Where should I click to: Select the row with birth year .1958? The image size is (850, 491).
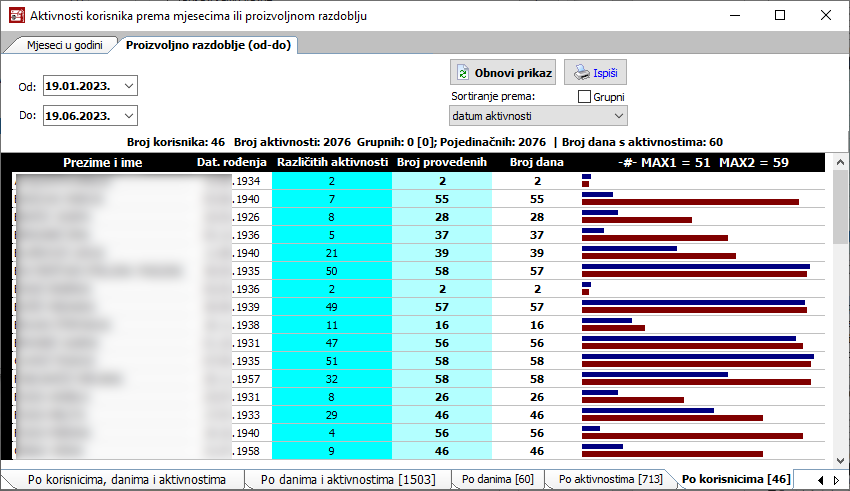(418, 451)
